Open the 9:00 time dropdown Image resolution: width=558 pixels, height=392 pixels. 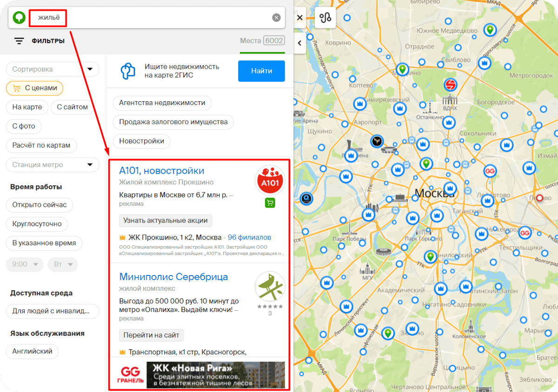25,264
